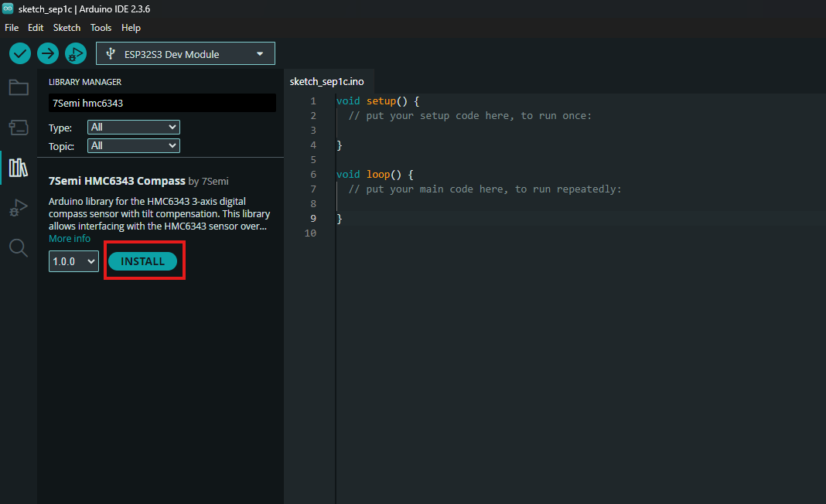Screen dimensions: 826x504
Task: Follow the More info link
Action: click(70, 239)
